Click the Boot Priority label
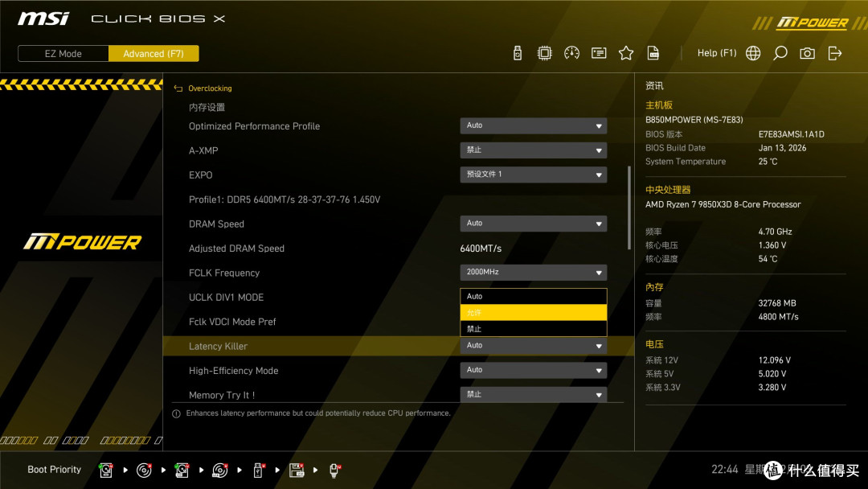 [55, 470]
